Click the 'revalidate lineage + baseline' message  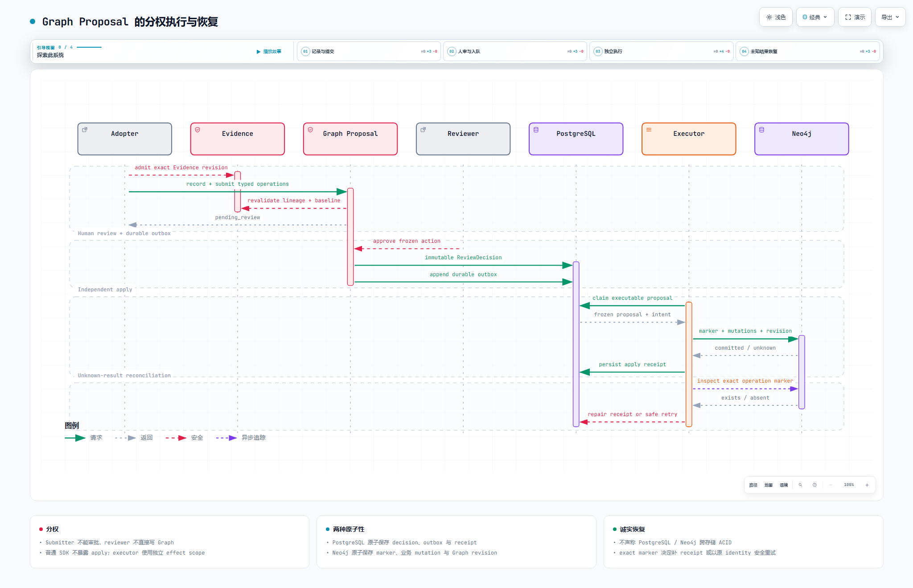[x=294, y=201]
